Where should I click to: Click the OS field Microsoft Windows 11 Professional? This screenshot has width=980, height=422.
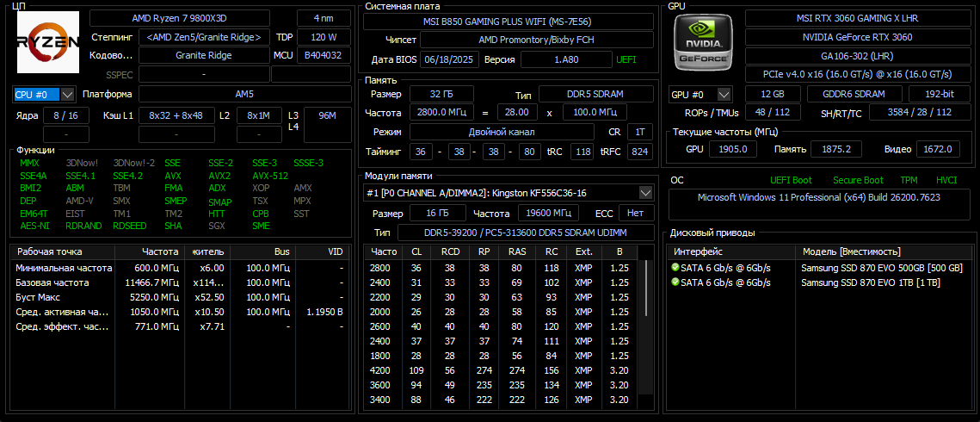(x=819, y=204)
